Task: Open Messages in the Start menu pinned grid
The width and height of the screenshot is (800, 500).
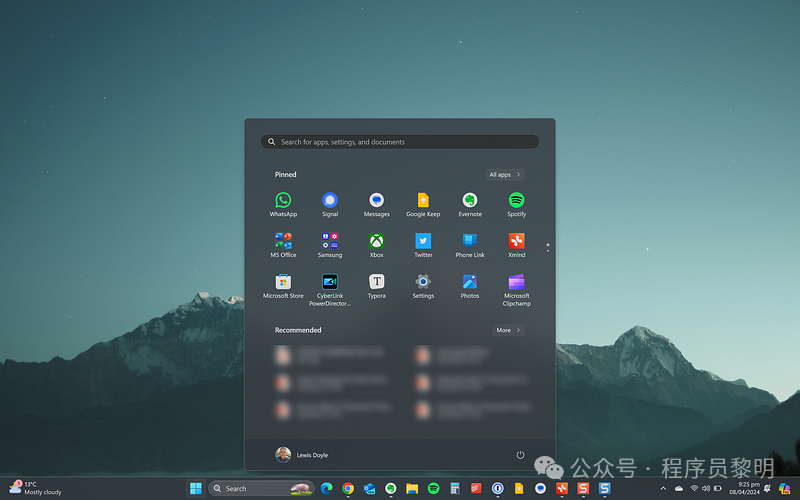Action: click(377, 205)
